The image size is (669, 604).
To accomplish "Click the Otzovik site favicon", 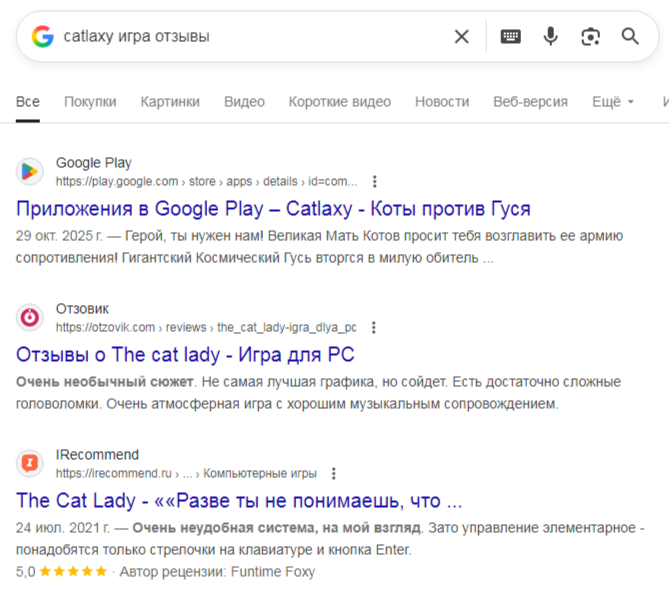I will click(31, 317).
